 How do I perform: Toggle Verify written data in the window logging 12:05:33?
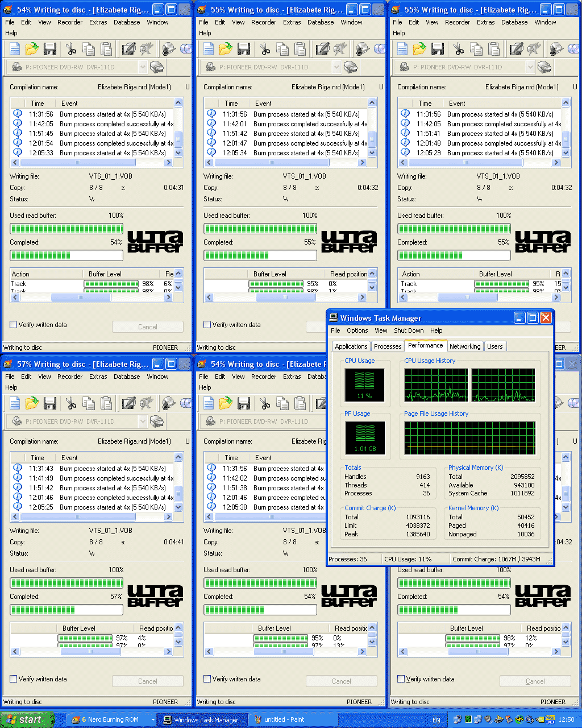coord(13,324)
